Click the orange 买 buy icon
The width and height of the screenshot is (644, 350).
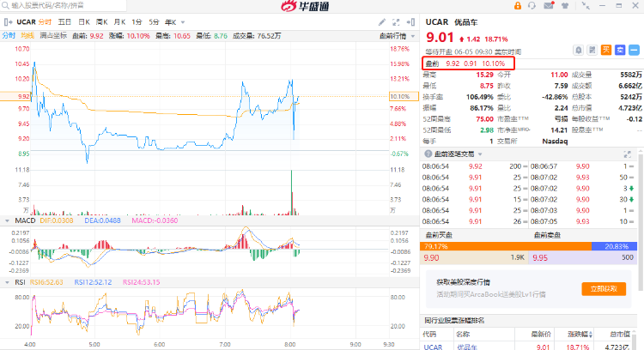pyautogui.click(x=606, y=50)
